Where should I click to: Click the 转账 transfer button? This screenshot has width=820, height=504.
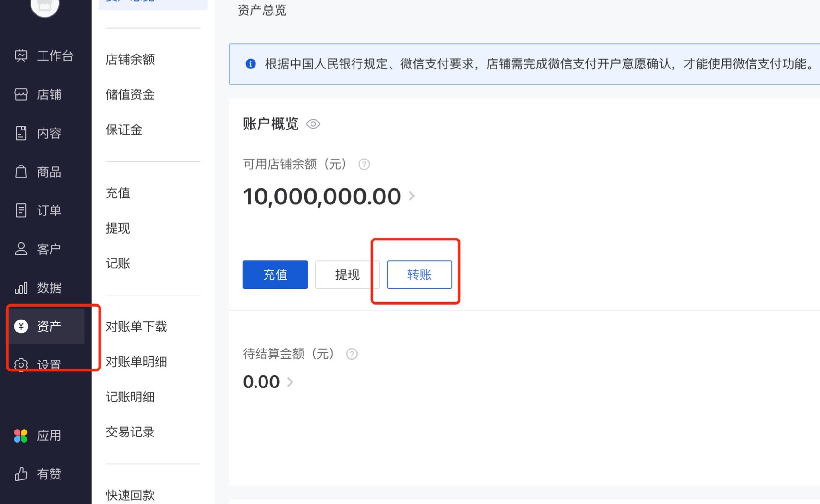419,275
